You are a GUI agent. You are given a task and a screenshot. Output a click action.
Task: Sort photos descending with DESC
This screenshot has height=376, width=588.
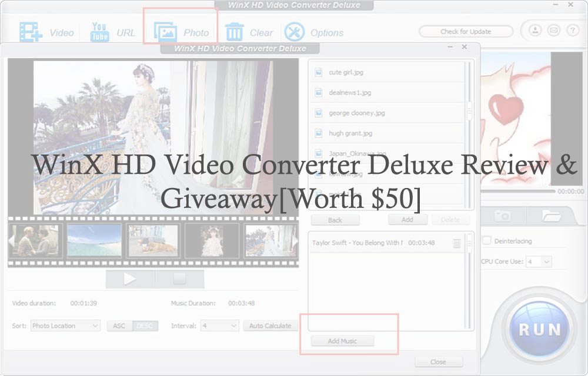pos(145,326)
